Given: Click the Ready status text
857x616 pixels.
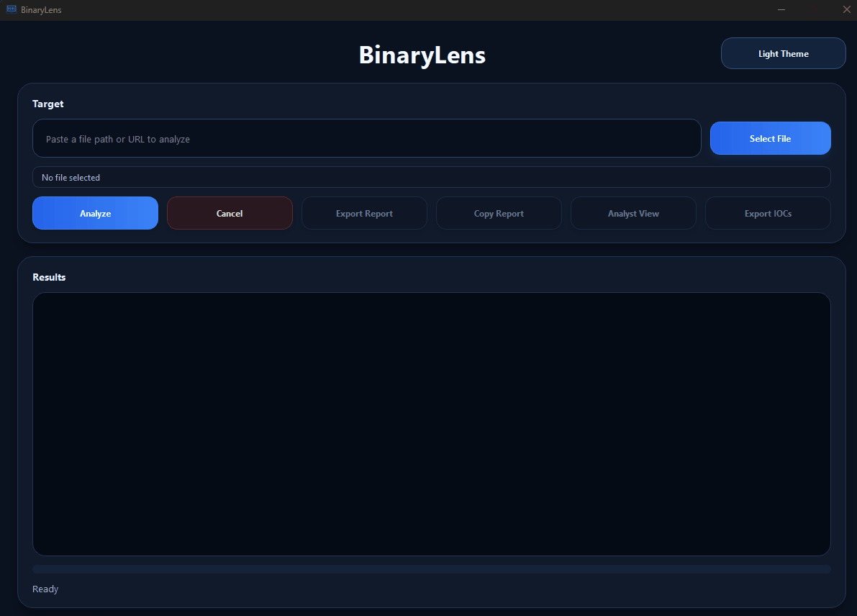Looking at the screenshot, I should pyautogui.click(x=45, y=589).
